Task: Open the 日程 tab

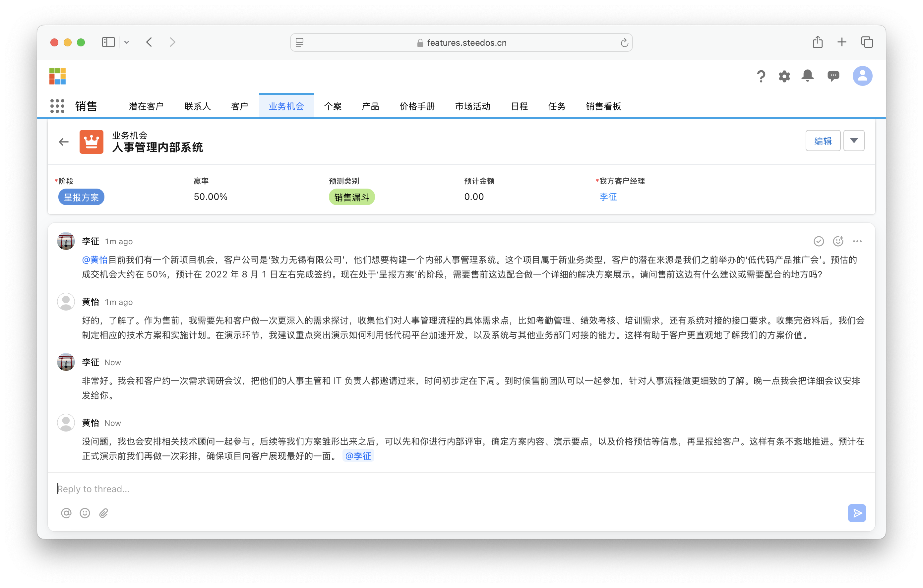Action: click(520, 106)
